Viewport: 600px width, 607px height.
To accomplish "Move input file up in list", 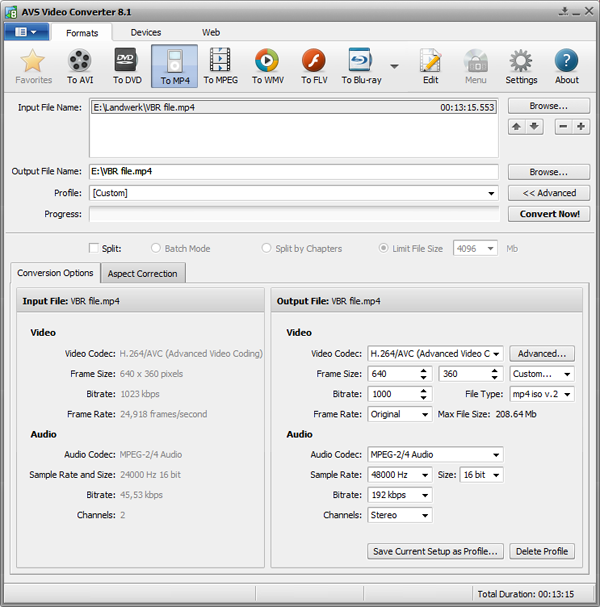I will point(516,127).
